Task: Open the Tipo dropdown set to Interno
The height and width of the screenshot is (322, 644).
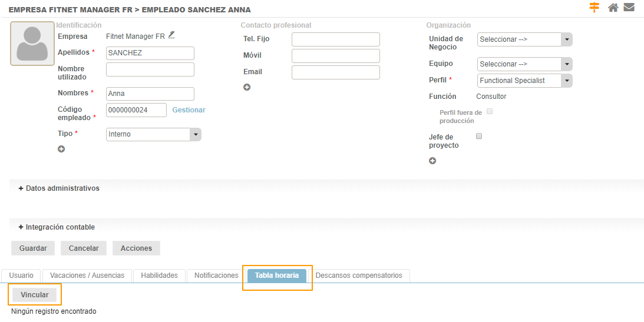Action: pyautogui.click(x=153, y=134)
